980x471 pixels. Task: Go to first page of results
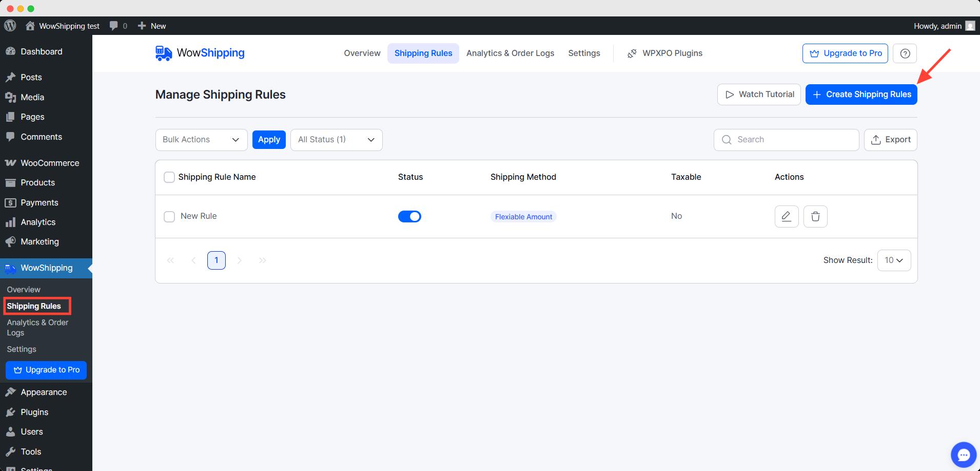[x=170, y=260]
